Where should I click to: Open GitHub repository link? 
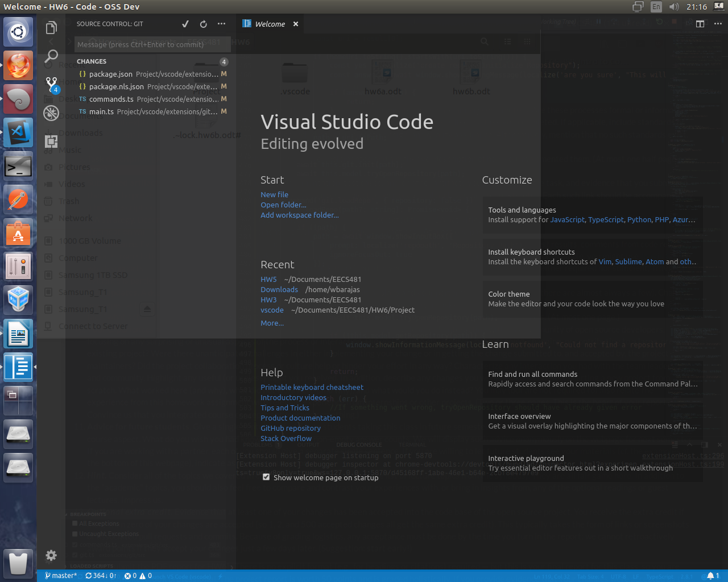click(x=291, y=428)
